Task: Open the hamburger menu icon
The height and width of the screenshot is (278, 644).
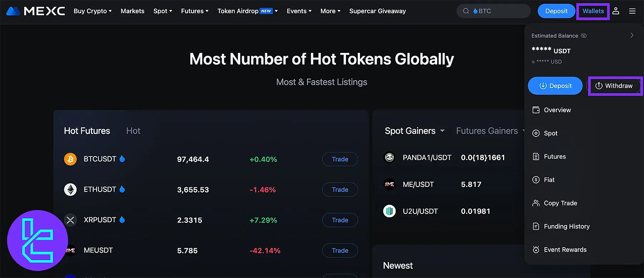Action: point(632,11)
